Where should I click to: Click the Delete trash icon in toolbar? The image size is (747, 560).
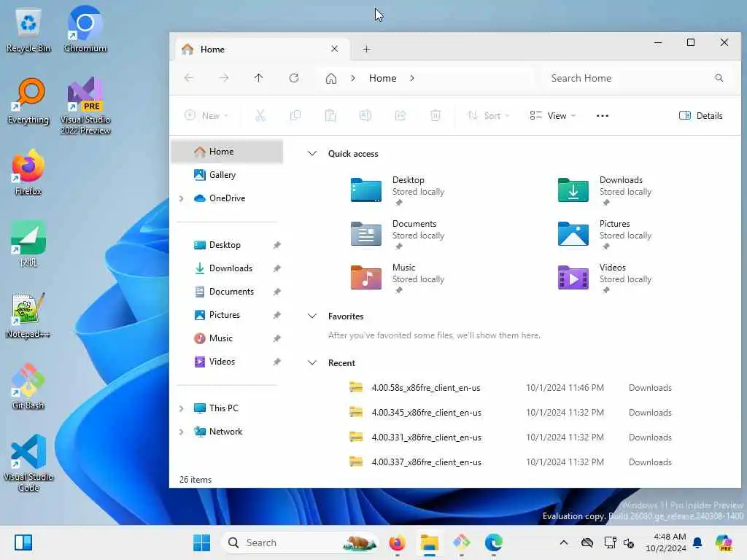pos(436,115)
